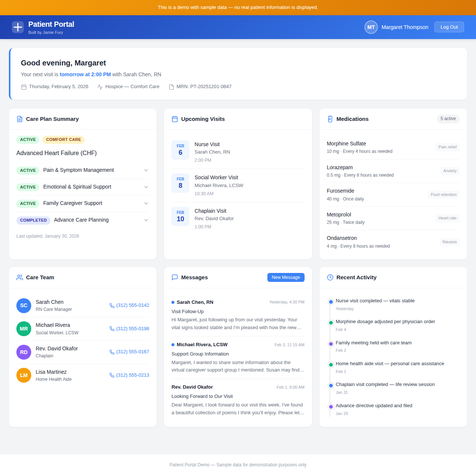This screenshot has height=476, width=476.
Task: Click Rev. David Okafor's RD avatar
Action: click(23, 352)
